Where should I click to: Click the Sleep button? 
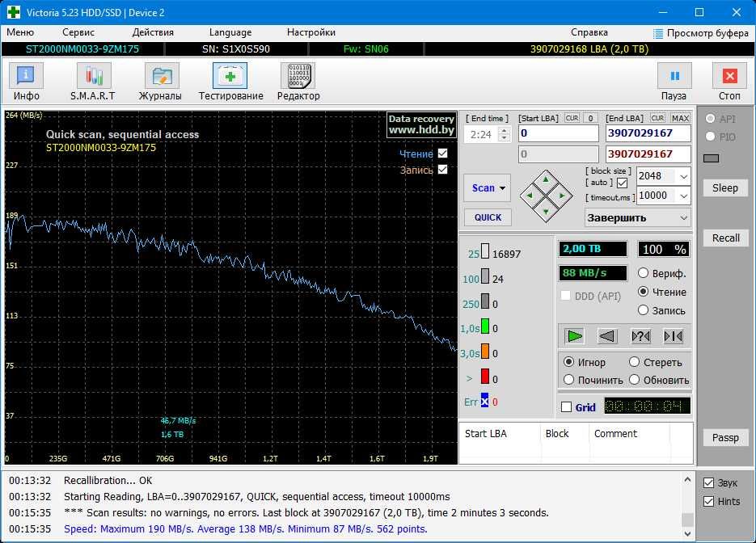(x=725, y=188)
